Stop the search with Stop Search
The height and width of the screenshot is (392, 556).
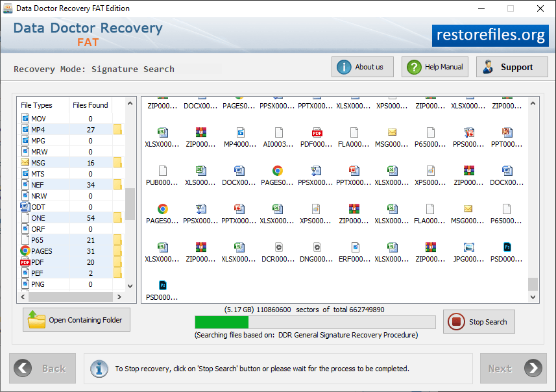tap(479, 322)
